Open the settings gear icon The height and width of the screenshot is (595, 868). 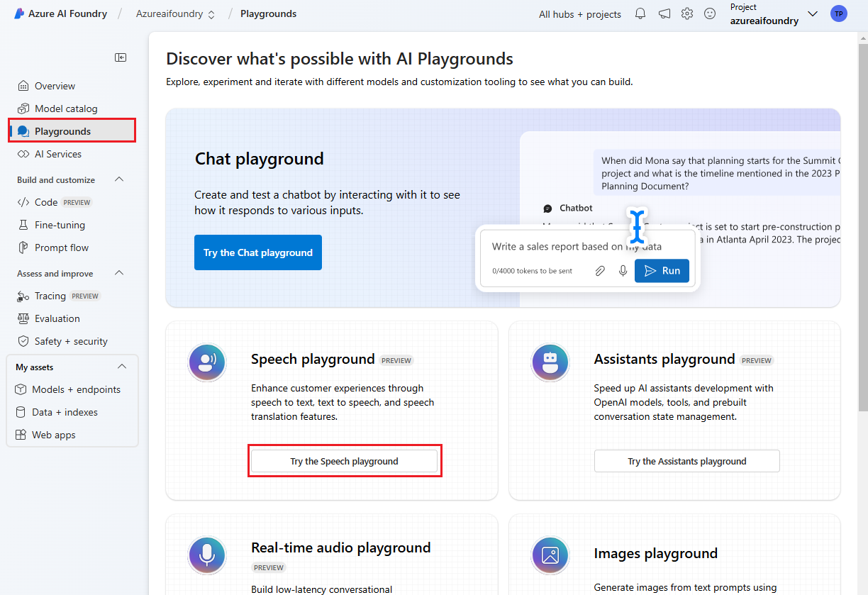(687, 13)
